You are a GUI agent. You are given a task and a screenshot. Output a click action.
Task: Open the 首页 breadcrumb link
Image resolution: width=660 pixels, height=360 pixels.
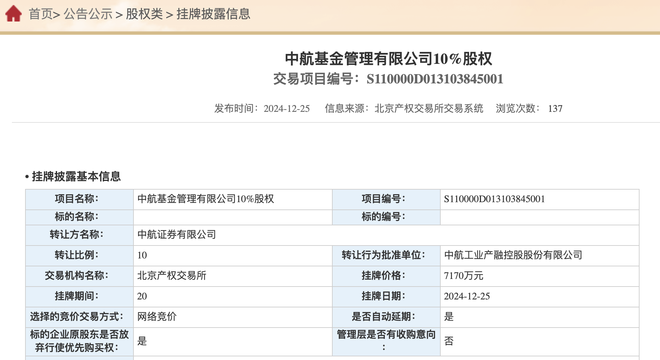pyautogui.click(x=40, y=14)
